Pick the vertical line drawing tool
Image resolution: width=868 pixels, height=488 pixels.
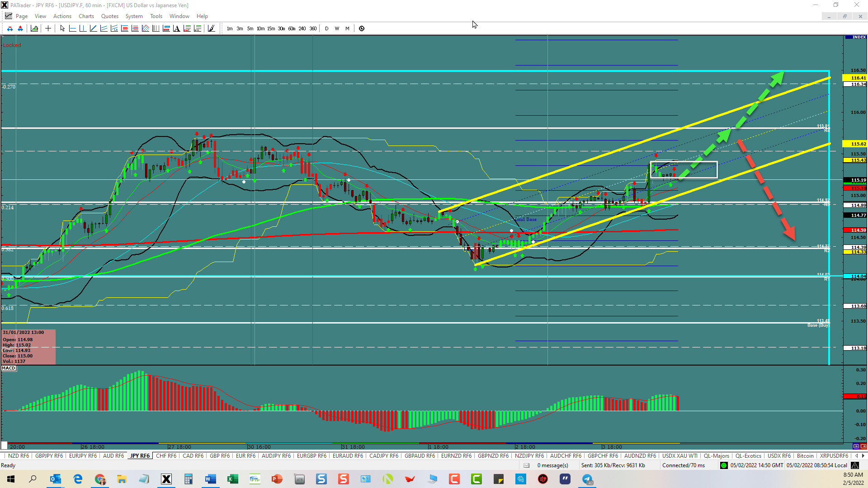(x=83, y=28)
